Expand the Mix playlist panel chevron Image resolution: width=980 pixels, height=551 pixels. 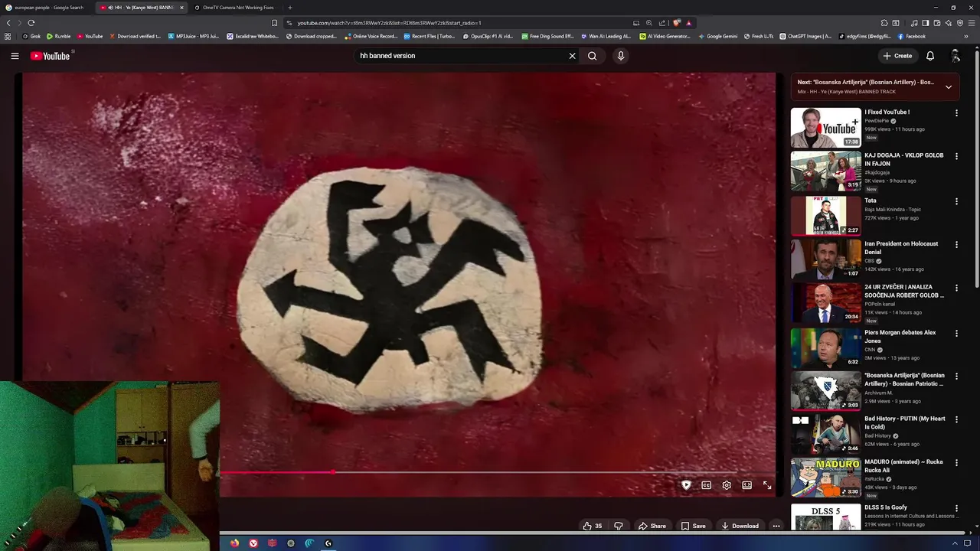(948, 86)
